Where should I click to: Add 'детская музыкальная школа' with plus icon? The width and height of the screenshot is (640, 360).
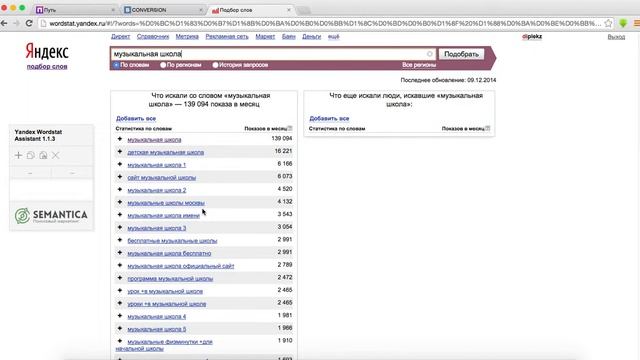tap(120, 152)
